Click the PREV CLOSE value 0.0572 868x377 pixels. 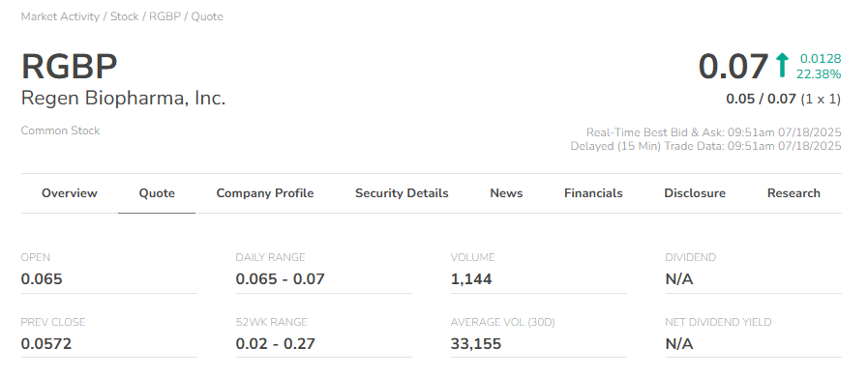[46, 344]
